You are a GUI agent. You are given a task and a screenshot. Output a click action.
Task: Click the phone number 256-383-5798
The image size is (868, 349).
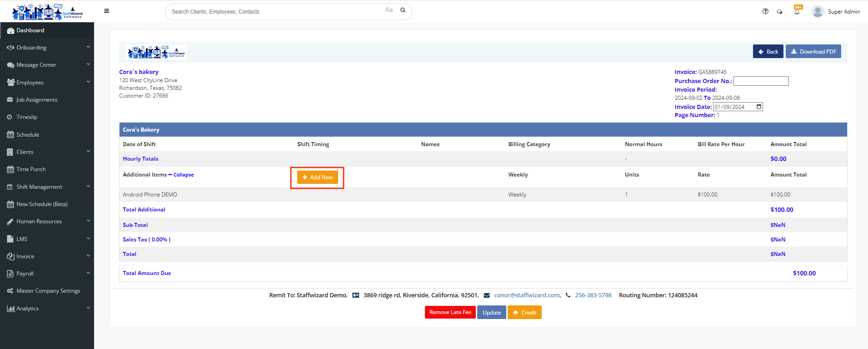pos(593,295)
